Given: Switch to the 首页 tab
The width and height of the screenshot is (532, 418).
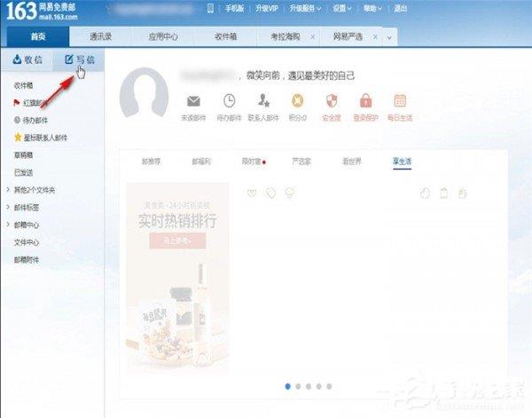Looking at the screenshot, I should (38, 36).
